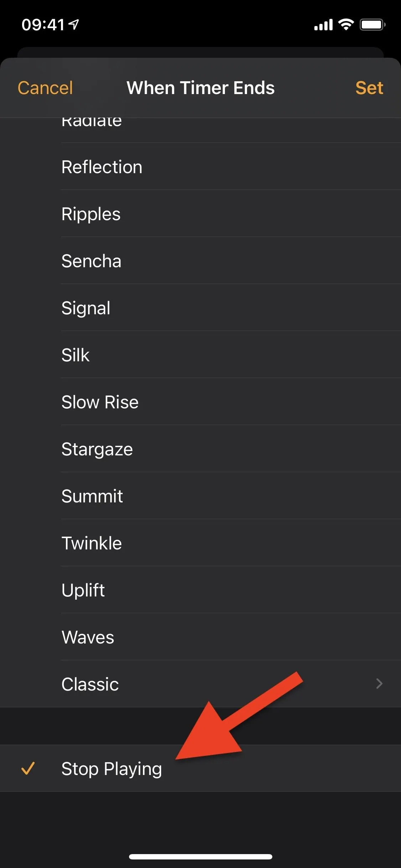The width and height of the screenshot is (401, 868).
Task: Confirm selection with Set button
Action: tap(369, 88)
